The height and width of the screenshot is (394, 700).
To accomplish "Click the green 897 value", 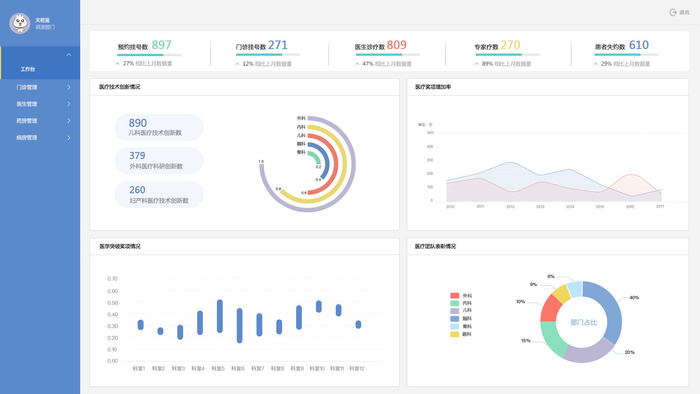I will [161, 45].
